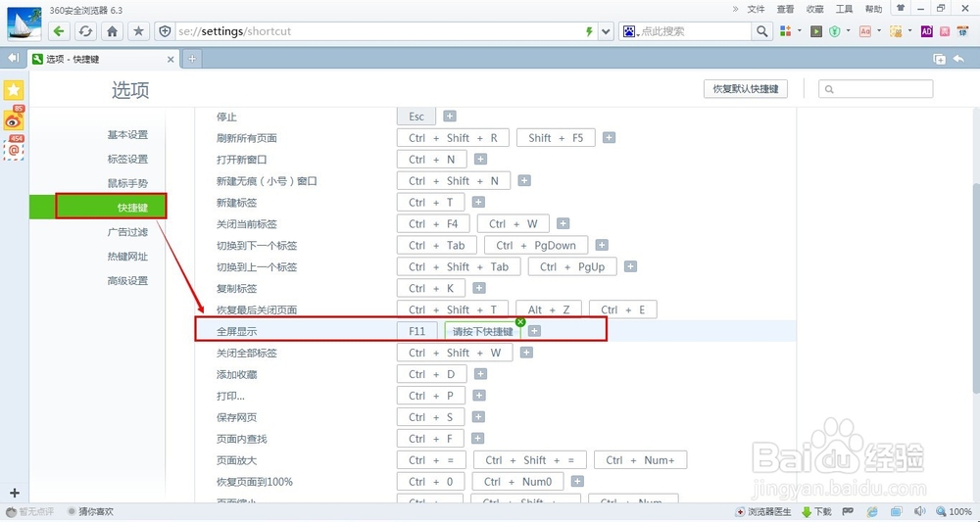Viewport: 980px width, 522px height.
Task: Click the purple AD filter icon
Action: [x=927, y=31]
